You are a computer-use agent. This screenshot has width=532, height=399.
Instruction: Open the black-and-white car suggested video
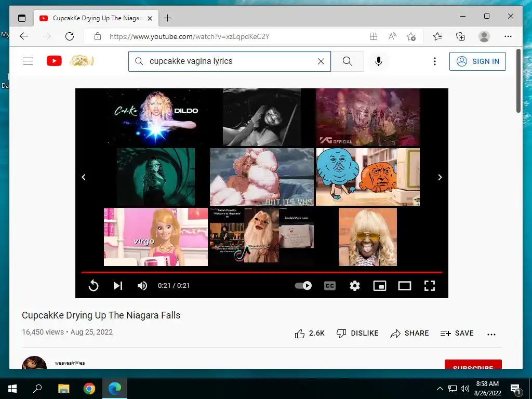coord(262,117)
